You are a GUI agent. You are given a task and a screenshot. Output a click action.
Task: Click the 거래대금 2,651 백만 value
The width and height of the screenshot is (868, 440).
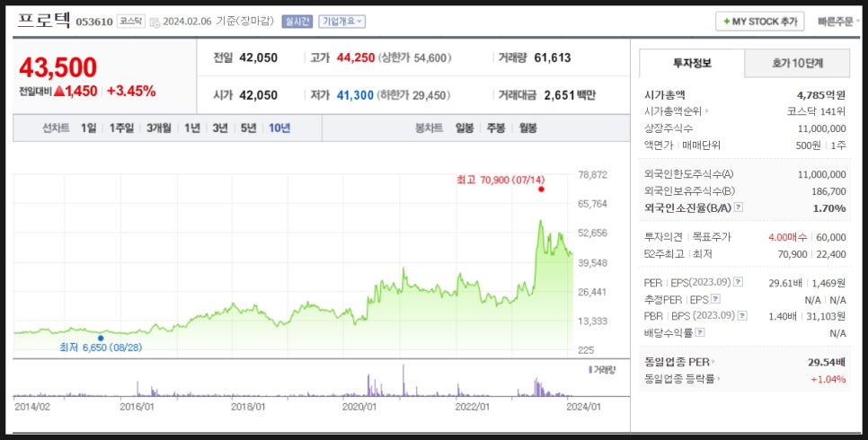(x=571, y=95)
